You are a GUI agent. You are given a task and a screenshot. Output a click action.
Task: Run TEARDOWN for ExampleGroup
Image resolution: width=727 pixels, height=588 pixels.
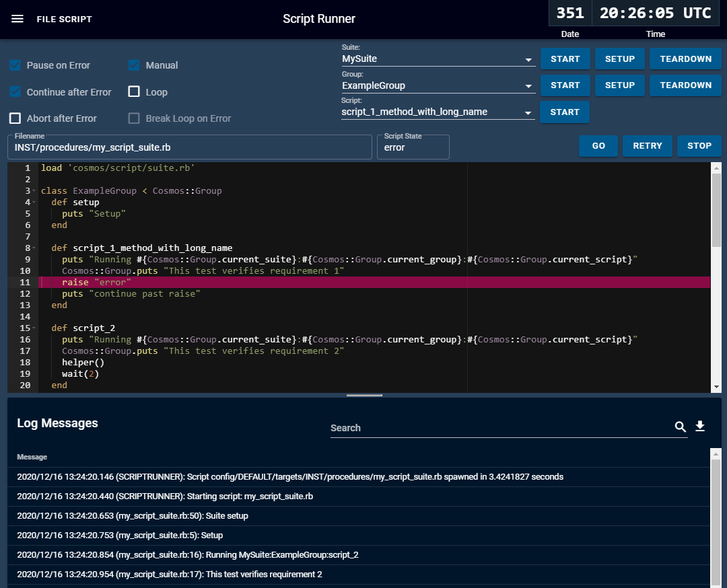pyautogui.click(x=685, y=85)
